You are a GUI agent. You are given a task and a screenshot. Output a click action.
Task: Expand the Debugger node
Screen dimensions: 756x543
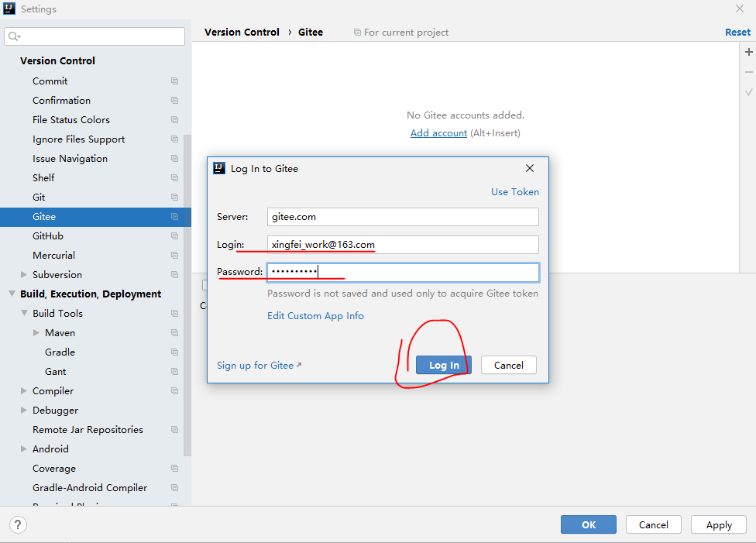click(x=23, y=411)
